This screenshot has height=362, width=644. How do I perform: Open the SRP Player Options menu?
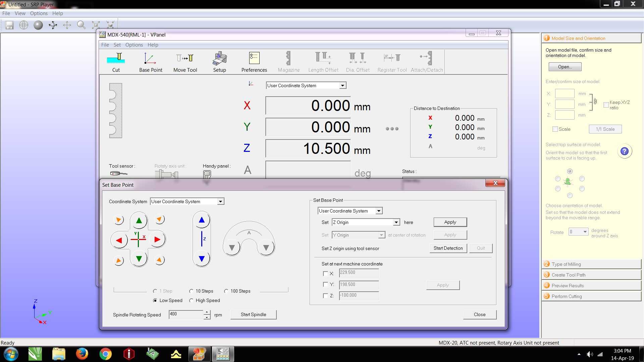coord(39,13)
